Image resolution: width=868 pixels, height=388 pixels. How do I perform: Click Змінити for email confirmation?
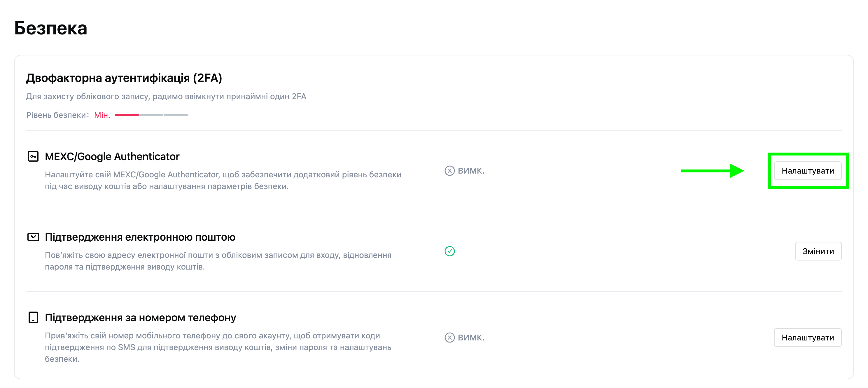click(x=818, y=251)
